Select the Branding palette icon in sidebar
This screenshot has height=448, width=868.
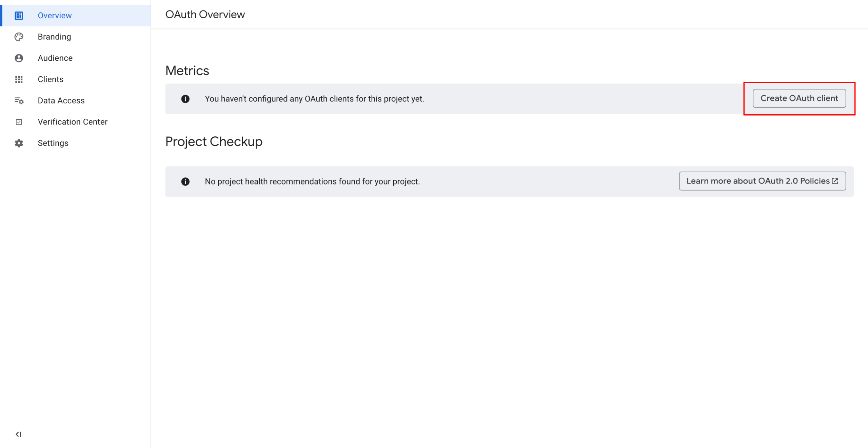click(x=19, y=37)
